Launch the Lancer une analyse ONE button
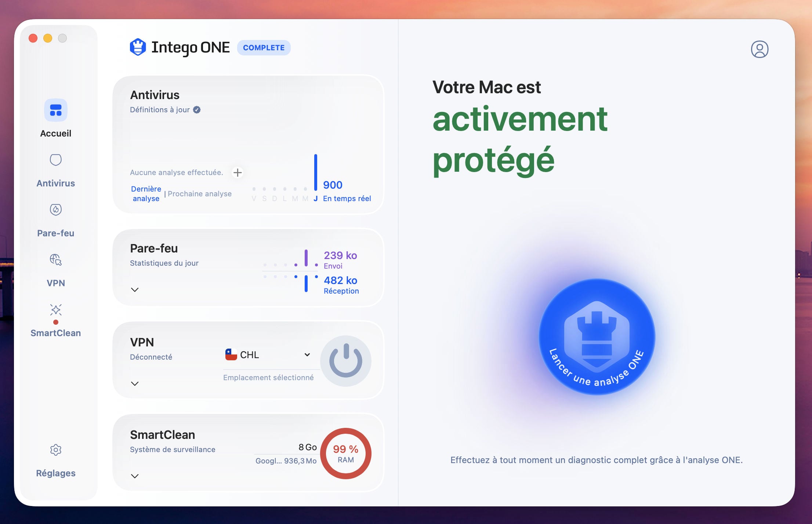Screen dimensions: 812x524 tap(597, 337)
